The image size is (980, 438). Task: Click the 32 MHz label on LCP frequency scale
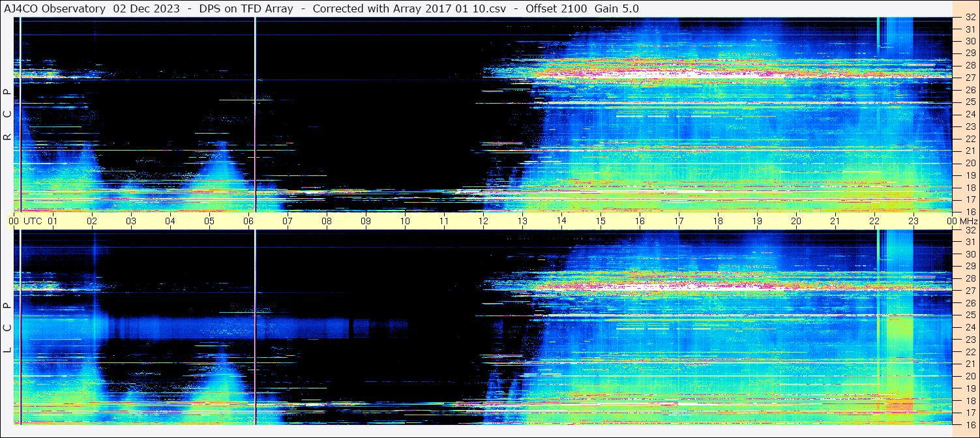click(x=970, y=230)
